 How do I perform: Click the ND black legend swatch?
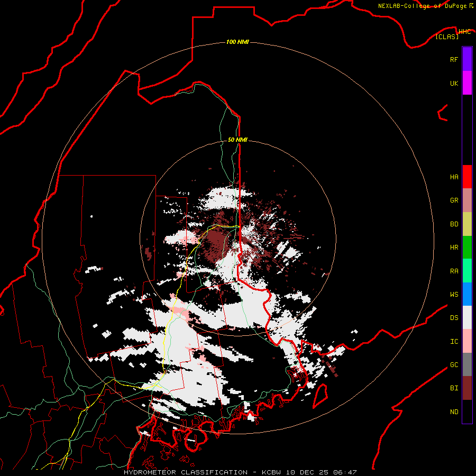coord(467,411)
